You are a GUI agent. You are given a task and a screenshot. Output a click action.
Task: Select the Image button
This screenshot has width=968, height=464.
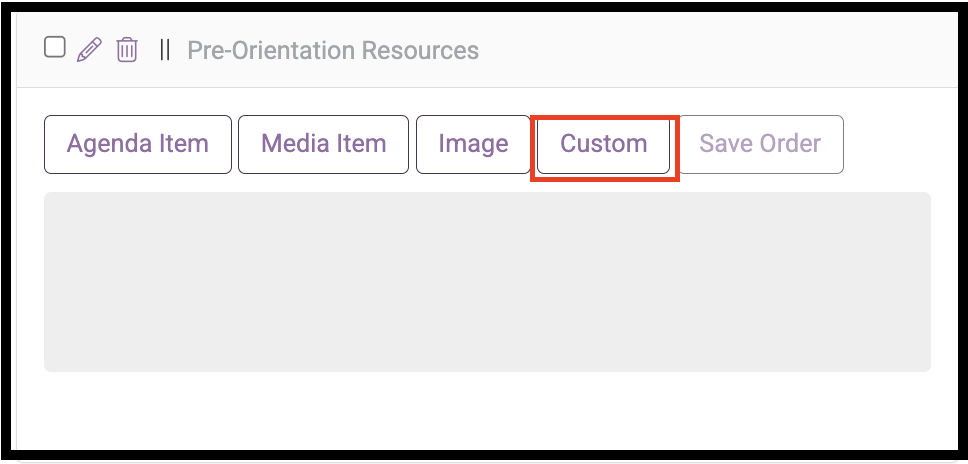tap(473, 144)
